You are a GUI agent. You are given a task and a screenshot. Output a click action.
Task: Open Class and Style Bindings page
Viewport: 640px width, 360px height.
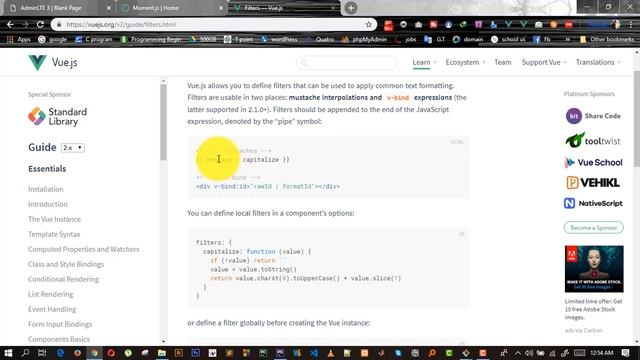66,264
